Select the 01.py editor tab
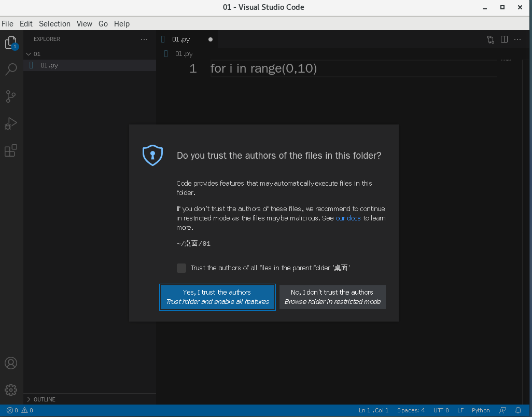 (180, 39)
